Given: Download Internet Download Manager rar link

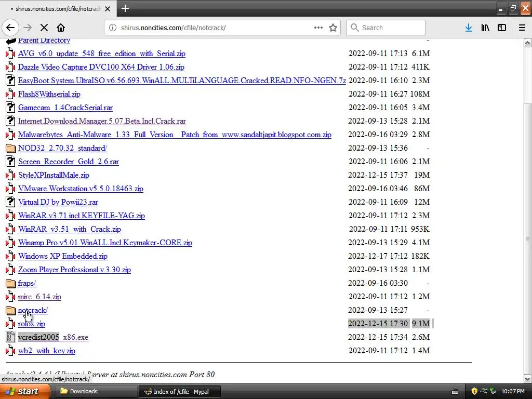Looking at the screenshot, I should click(x=102, y=121).
